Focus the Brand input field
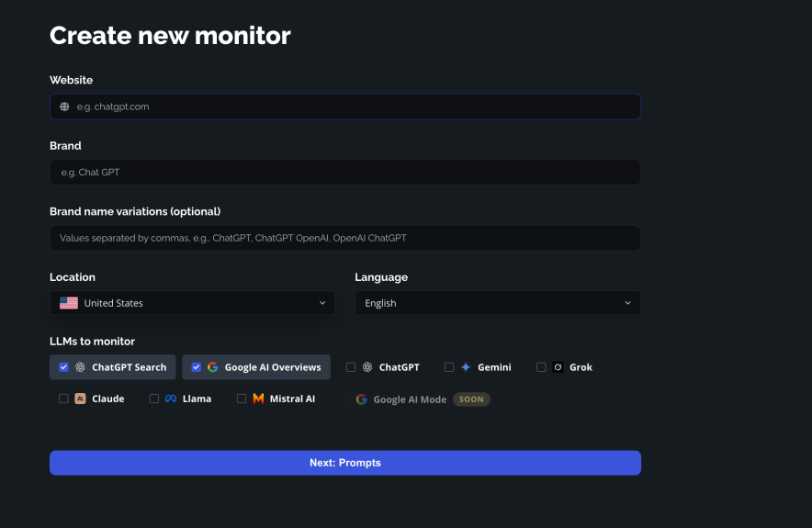This screenshot has height=528, width=812. (x=345, y=173)
